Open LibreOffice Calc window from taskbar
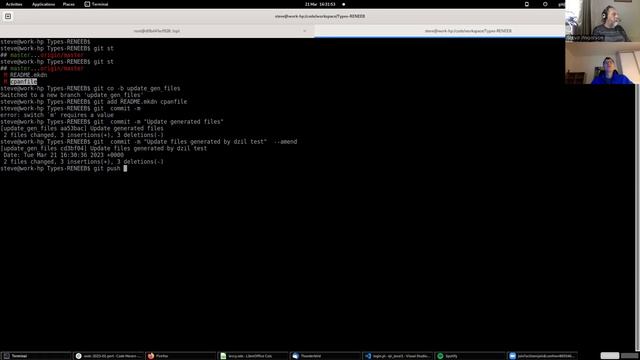 coord(253,356)
